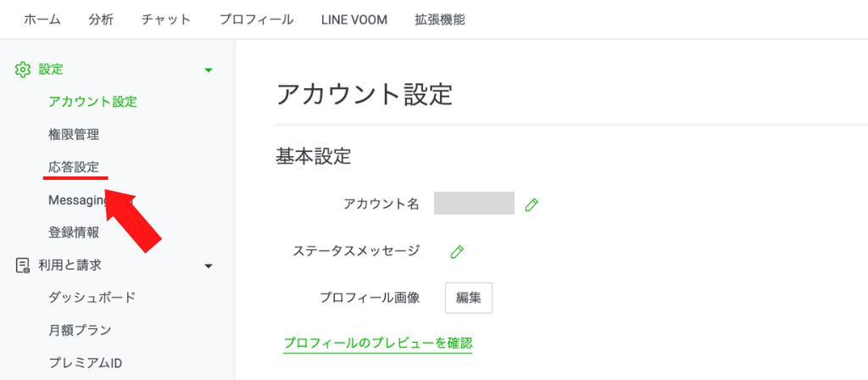Select アカウント設定 sidebar item
This screenshot has height=380, width=868.
click(93, 102)
